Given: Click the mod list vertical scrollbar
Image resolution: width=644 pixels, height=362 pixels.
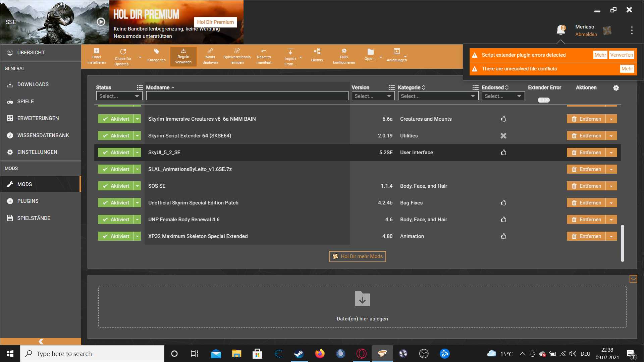Looking at the screenshot, I should 623,243.
